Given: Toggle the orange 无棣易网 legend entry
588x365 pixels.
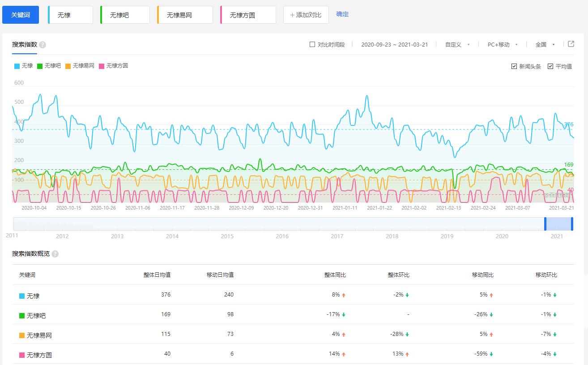Looking at the screenshot, I should pos(80,66).
